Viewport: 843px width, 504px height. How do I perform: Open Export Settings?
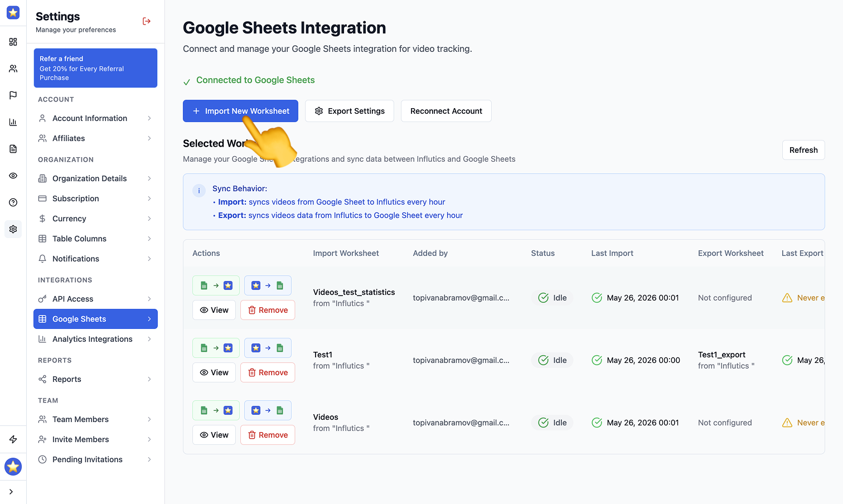(x=350, y=111)
